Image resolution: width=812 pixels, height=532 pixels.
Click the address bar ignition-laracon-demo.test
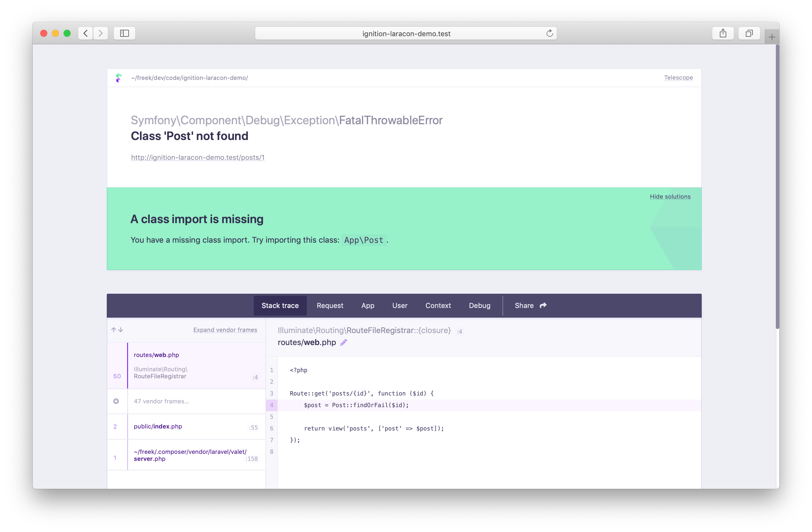tap(406, 34)
